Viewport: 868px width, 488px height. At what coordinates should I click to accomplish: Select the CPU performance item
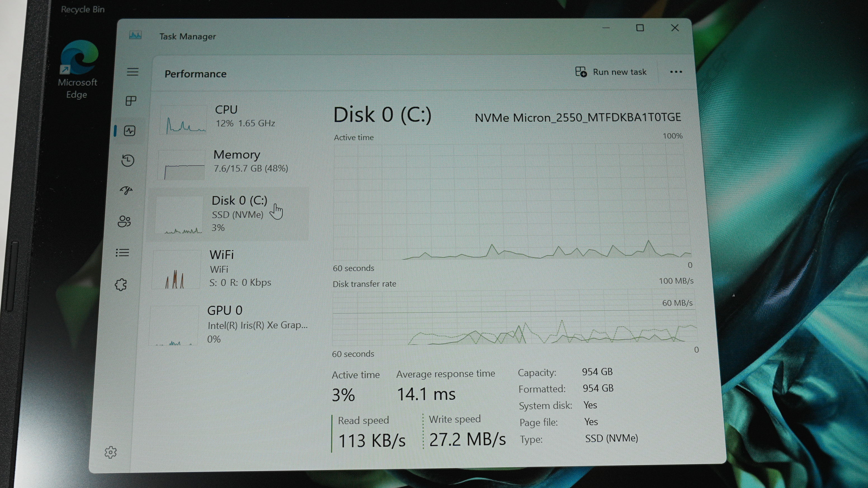[232, 117]
